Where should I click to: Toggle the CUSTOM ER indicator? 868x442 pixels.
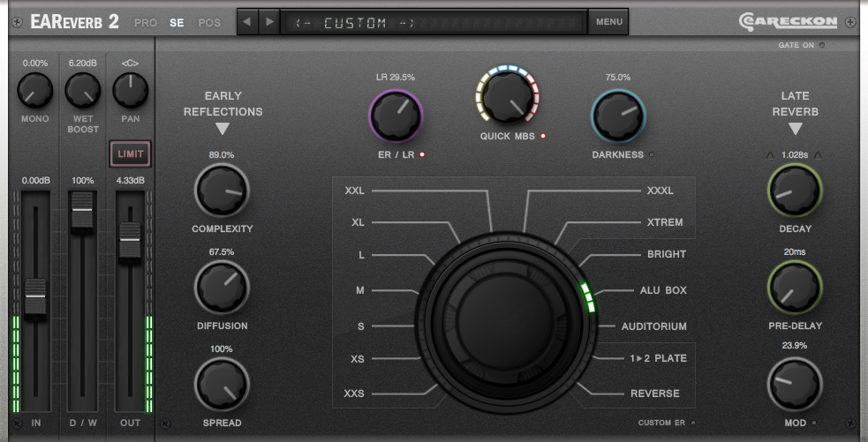pyautogui.click(x=692, y=423)
